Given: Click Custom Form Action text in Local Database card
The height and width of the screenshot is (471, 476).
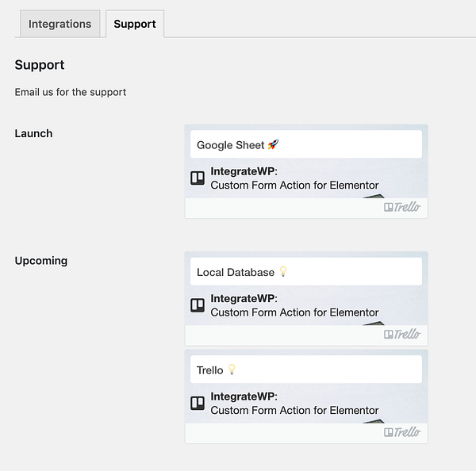Looking at the screenshot, I should (294, 312).
